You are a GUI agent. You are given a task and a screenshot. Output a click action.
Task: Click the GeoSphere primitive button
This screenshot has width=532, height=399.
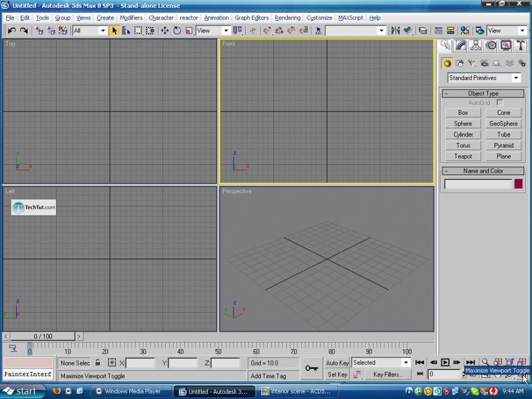tap(503, 124)
